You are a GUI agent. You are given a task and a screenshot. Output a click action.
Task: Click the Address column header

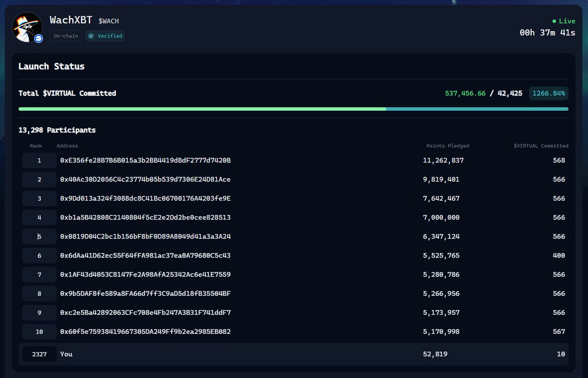[67, 146]
